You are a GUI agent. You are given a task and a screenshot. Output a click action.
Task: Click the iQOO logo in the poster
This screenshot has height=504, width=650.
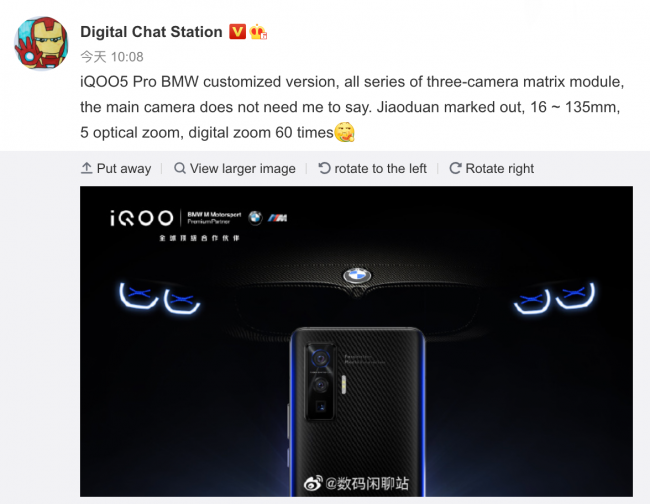click(142, 218)
